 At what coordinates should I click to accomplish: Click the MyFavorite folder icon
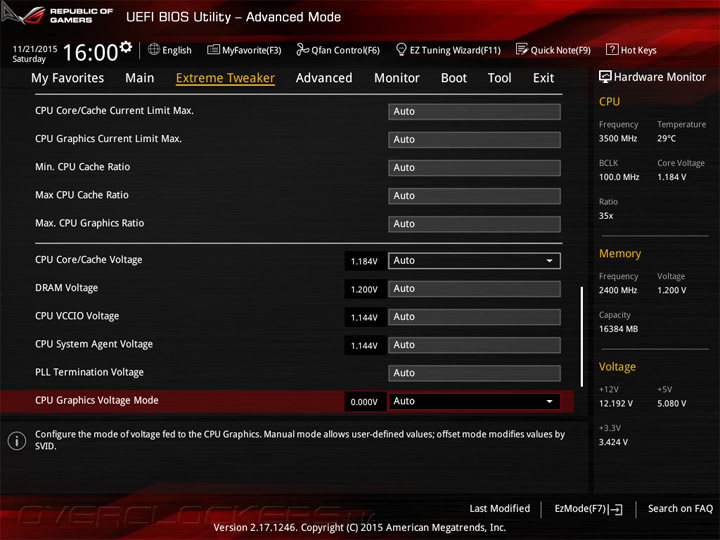[213, 50]
